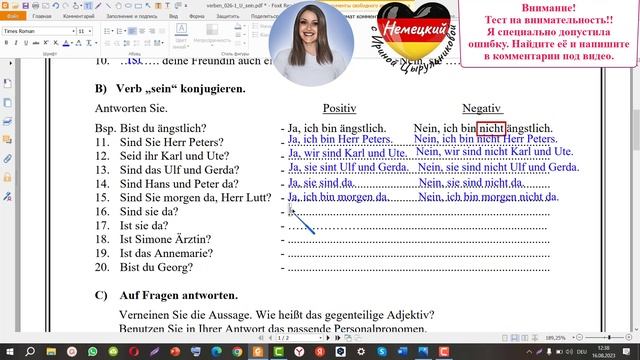Viewport: 640px width, 360px height.
Task: Click the zoom in plus button
Action: [x=629, y=338]
